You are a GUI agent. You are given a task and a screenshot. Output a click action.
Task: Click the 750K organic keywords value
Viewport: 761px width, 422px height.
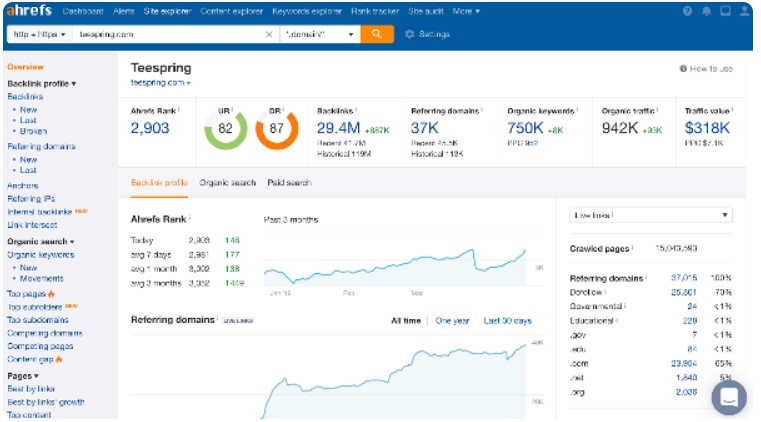525,128
